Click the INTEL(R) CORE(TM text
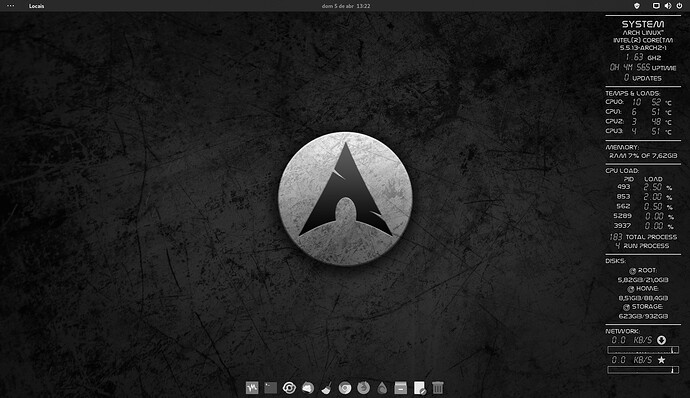Image resolution: width=690 pixels, height=398 pixels. pyautogui.click(x=643, y=40)
